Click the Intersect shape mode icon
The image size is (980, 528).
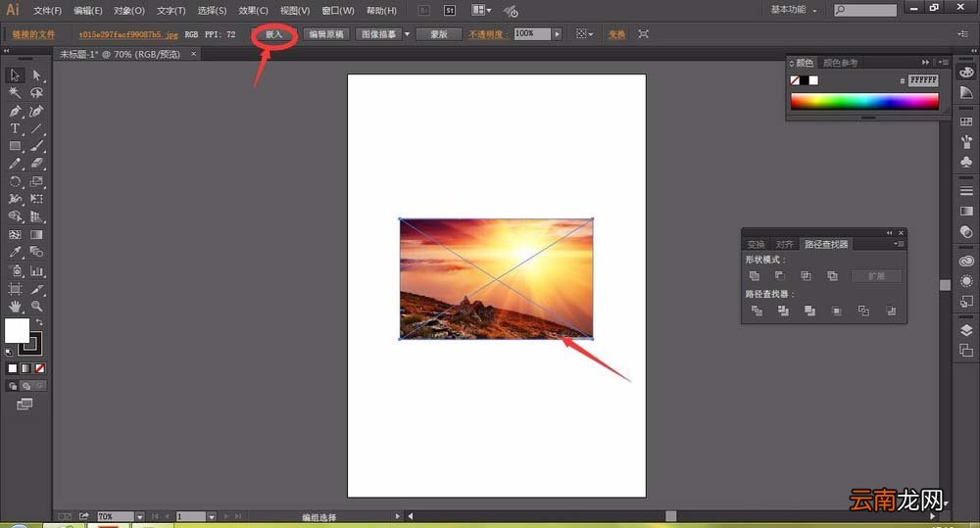coord(807,275)
